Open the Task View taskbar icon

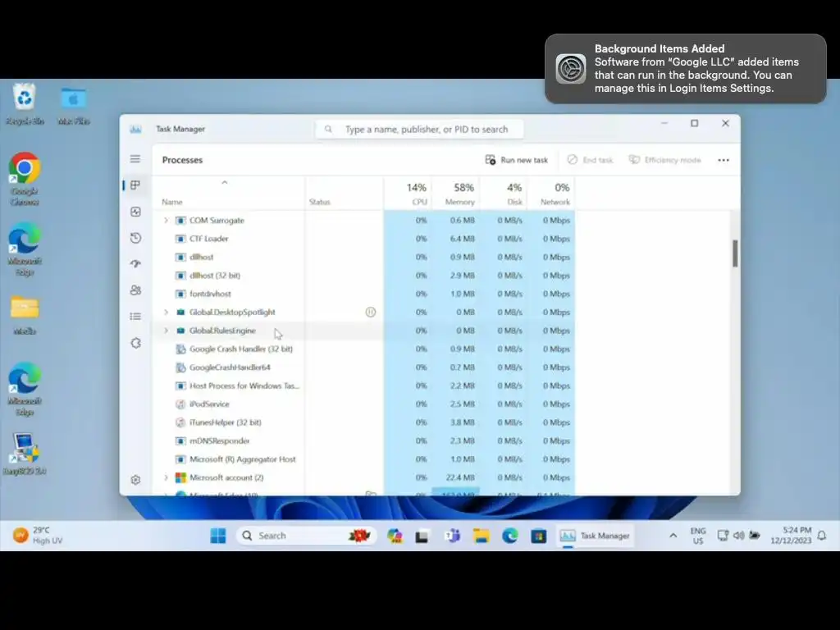422,535
